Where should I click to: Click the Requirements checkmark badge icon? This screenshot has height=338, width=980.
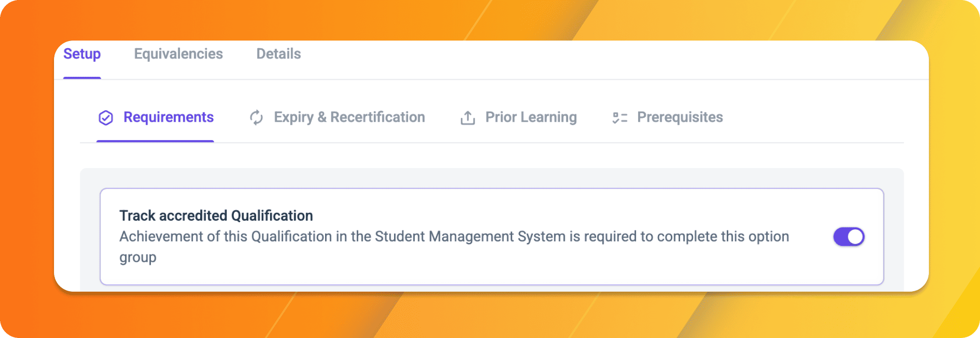tap(106, 118)
